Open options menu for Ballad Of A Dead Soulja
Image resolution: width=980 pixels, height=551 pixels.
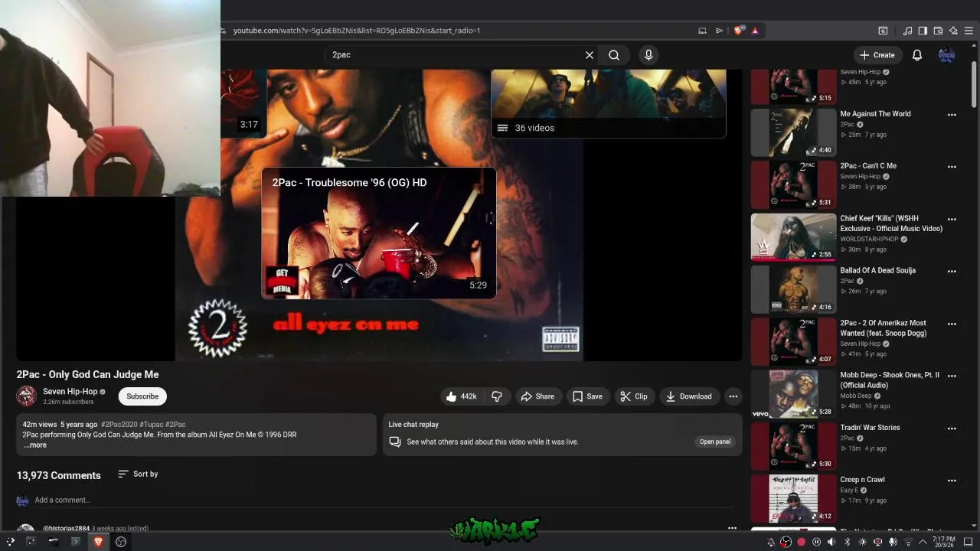coord(952,272)
